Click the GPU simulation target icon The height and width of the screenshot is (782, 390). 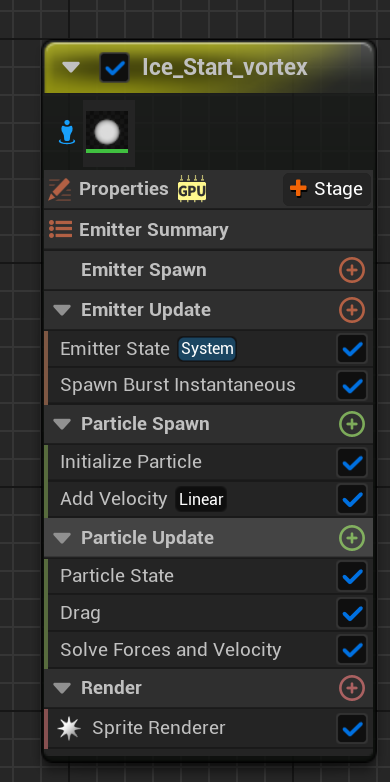pyautogui.click(x=192, y=189)
